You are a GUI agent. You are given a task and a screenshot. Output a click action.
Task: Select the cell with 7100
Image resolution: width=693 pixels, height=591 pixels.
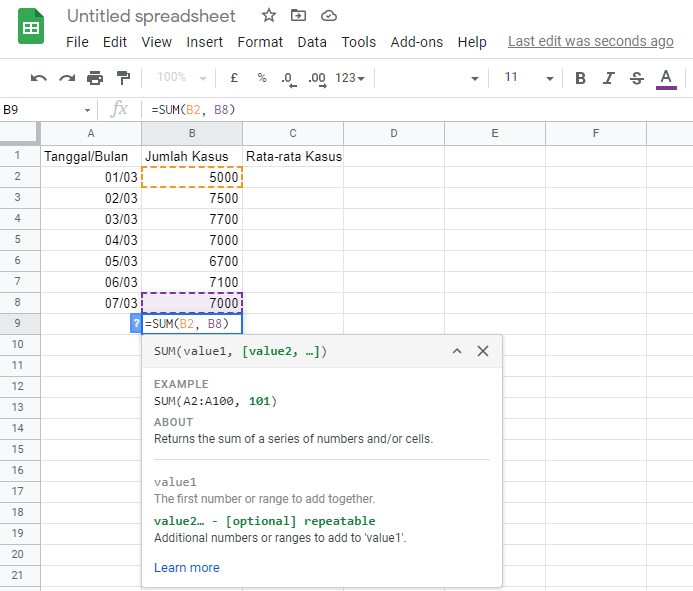click(192, 282)
